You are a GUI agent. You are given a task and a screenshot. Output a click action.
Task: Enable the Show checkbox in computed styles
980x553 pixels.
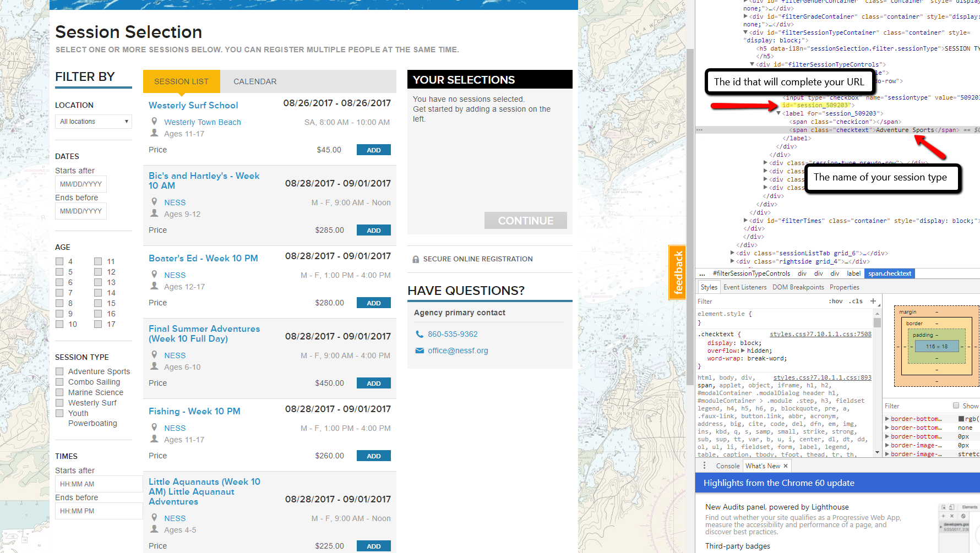click(956, 406)
